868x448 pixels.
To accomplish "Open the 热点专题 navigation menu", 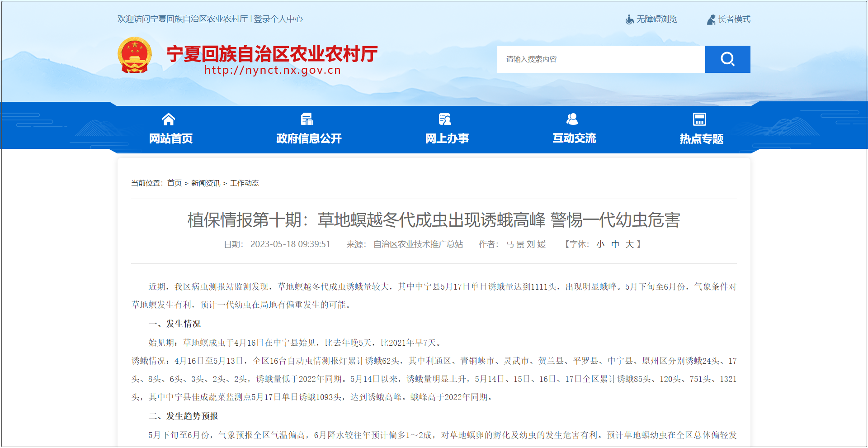I will coord(701,138).
